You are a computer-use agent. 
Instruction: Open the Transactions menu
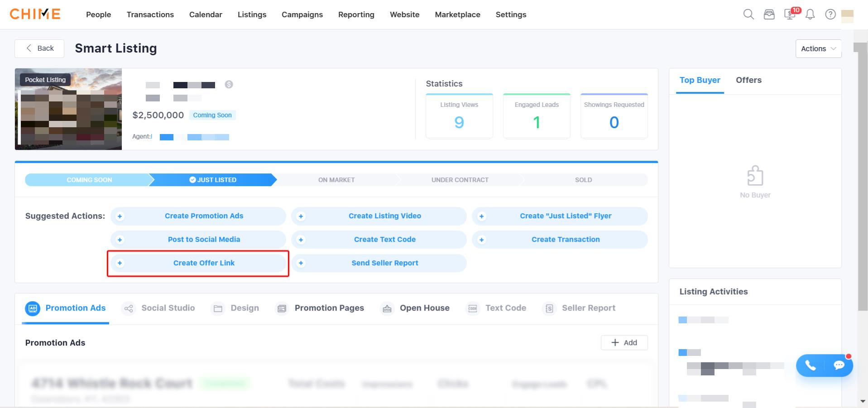tap(150, 14)
